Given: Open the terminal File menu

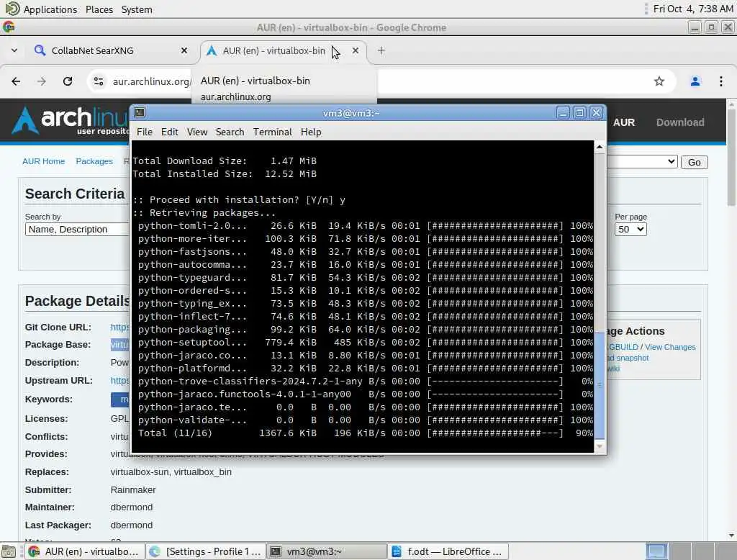Looking at the screenshot, I should 144,132.
